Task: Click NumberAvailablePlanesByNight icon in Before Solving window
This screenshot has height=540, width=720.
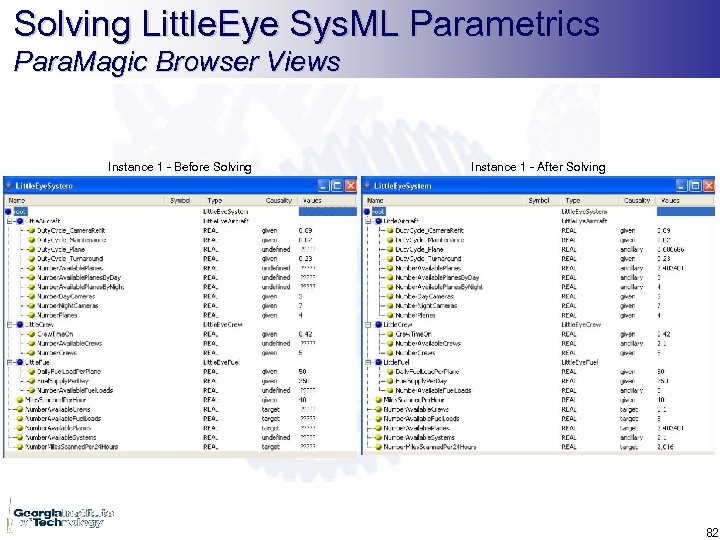Action: point(32,287)
